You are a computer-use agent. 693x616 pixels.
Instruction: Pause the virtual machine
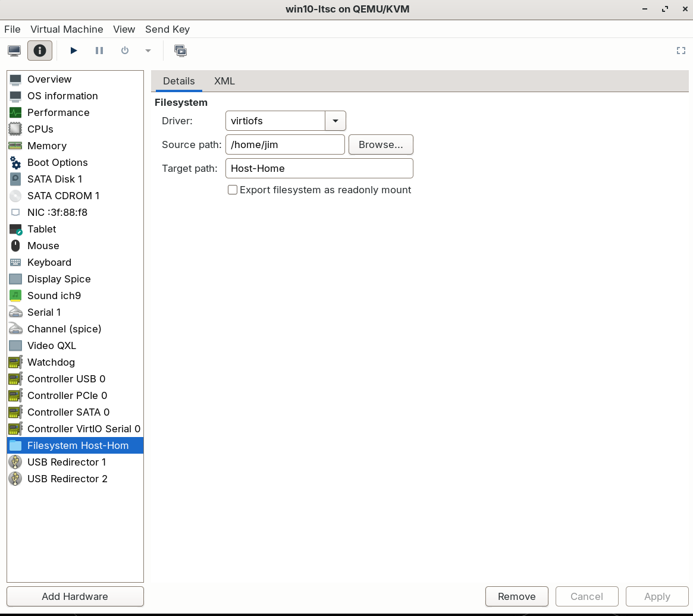pos(99,51)
